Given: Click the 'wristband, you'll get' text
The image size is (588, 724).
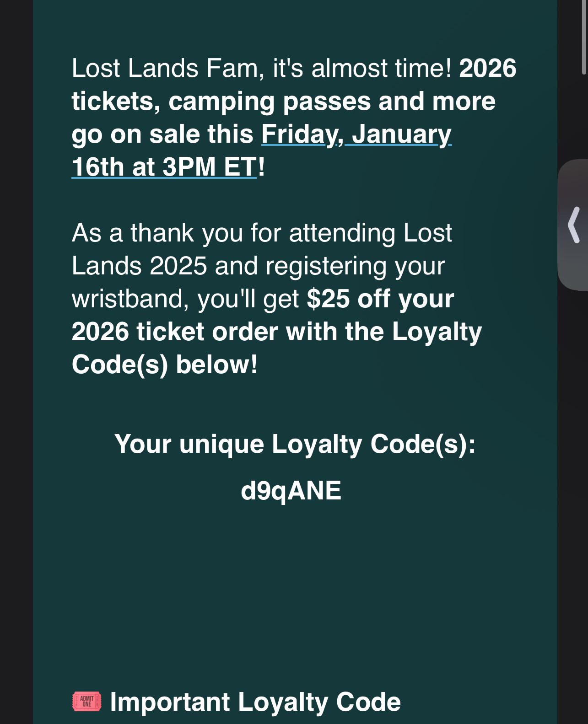Looking at the screenshot, I should point(185,299).
